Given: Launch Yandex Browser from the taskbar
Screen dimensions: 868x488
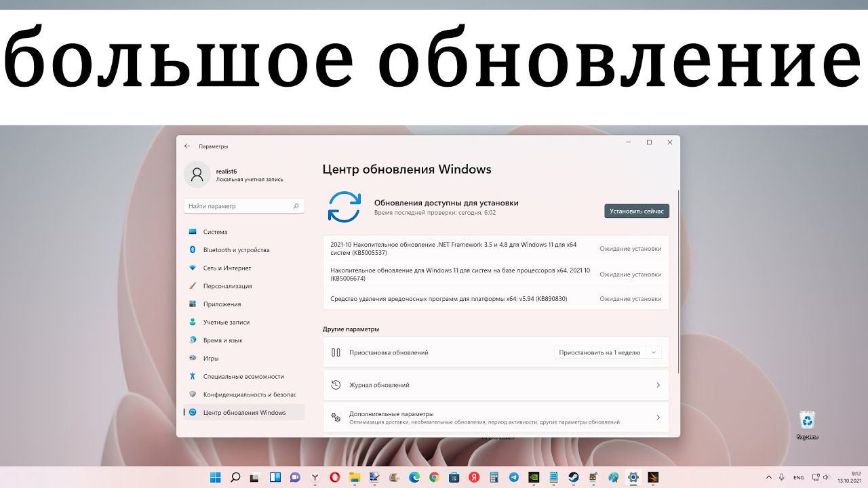Looking at the screenshot, I should pyautogui.click(x=315, y=477).
